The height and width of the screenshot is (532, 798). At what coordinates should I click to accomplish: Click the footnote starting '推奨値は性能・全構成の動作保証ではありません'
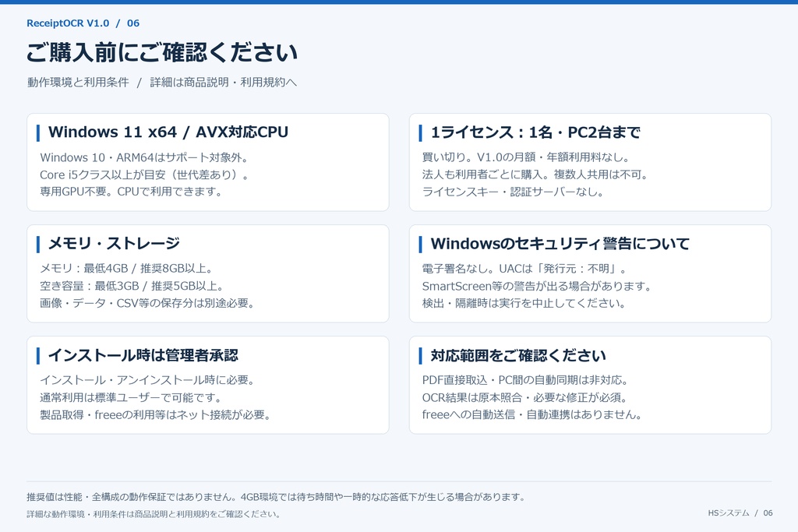[x=277, y=497]
